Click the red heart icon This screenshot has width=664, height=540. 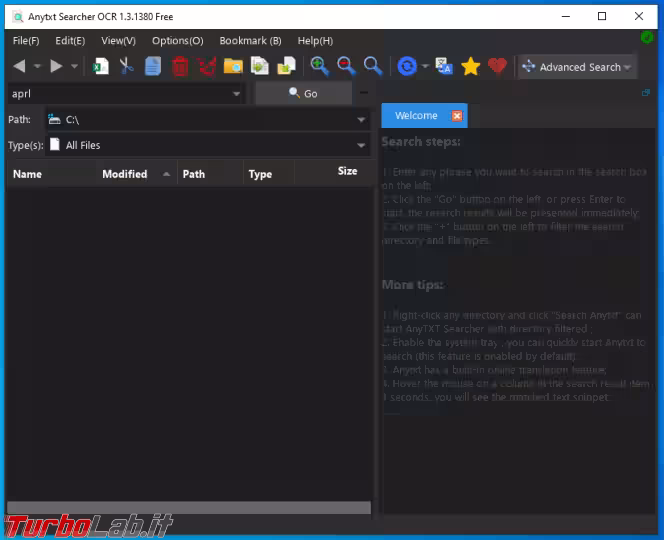point(497,66)
